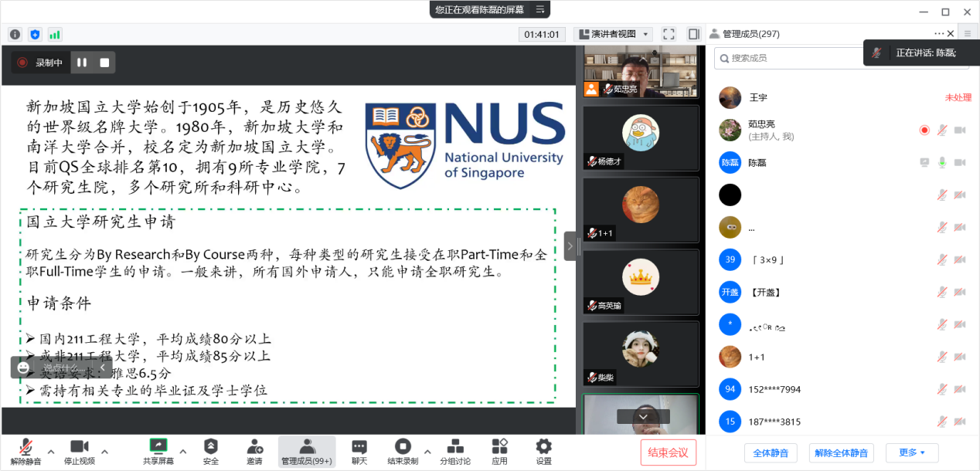The height and width of the screenshot is (471, 980).
Task: Open the 安全 security shield icon
Action: click(210, 451)
